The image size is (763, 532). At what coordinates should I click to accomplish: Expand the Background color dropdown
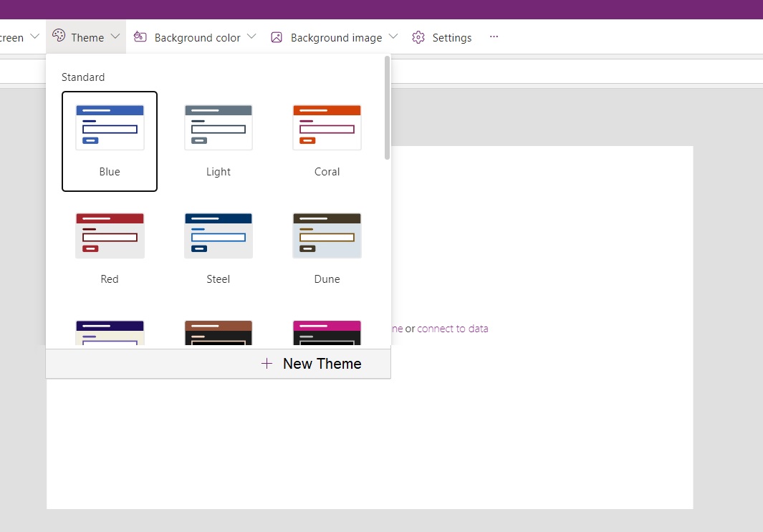click(251, 37)
